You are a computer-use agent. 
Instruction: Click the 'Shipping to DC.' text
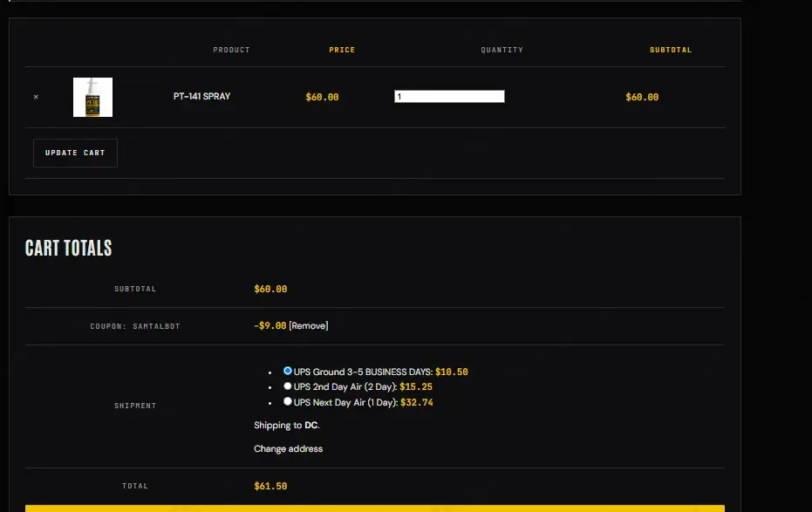[x=287, y=425]
